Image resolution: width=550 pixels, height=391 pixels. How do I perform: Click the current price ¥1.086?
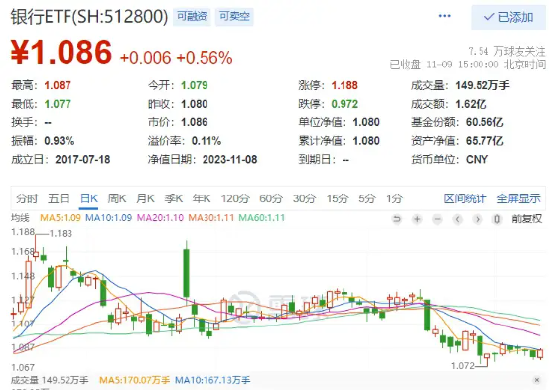pyautogui.click(x=61, y=52)
